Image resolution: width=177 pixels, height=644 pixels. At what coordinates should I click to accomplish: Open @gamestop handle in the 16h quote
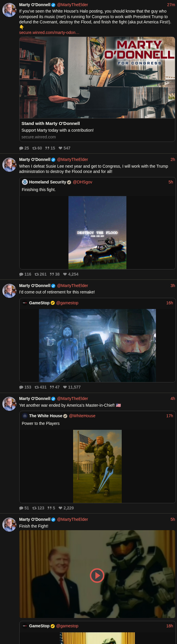tap(67, 303)
